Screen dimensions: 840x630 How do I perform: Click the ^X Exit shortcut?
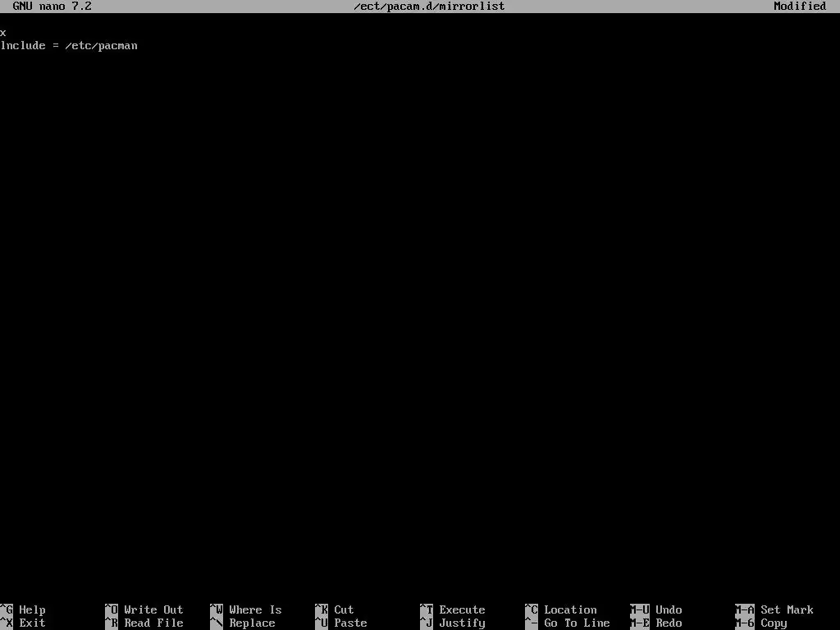pos(23,623)
